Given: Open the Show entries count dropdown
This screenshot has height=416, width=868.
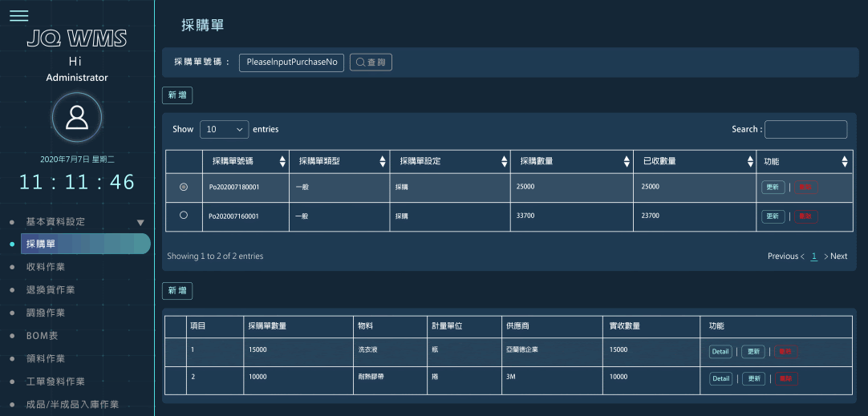Looking at the screenshot, I should click(x=224, y=129).
